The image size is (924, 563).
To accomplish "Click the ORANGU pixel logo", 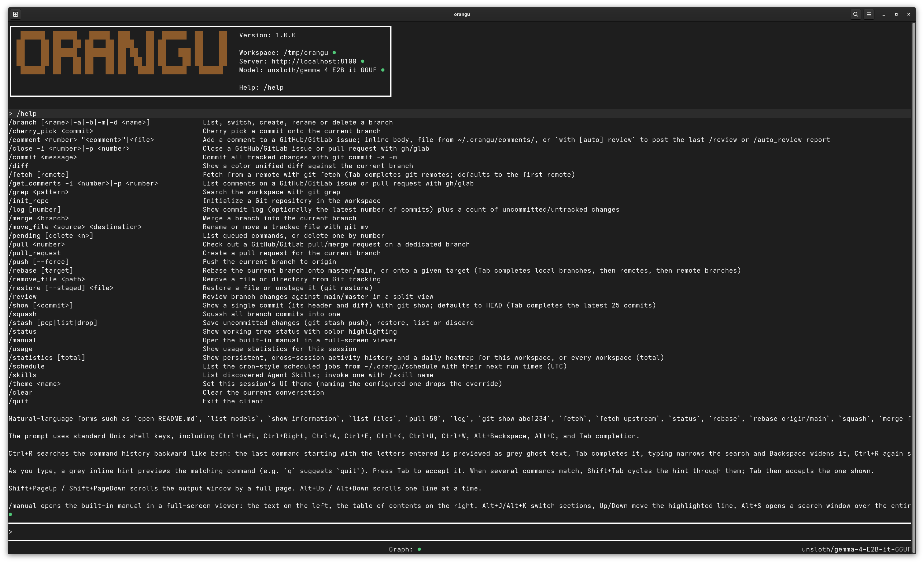I will [121, 53].
